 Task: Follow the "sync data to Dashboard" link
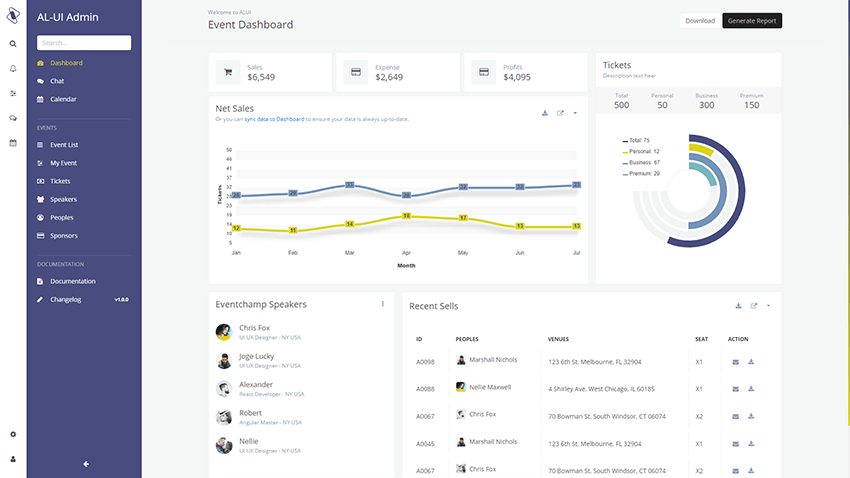(x=274, y=119)
